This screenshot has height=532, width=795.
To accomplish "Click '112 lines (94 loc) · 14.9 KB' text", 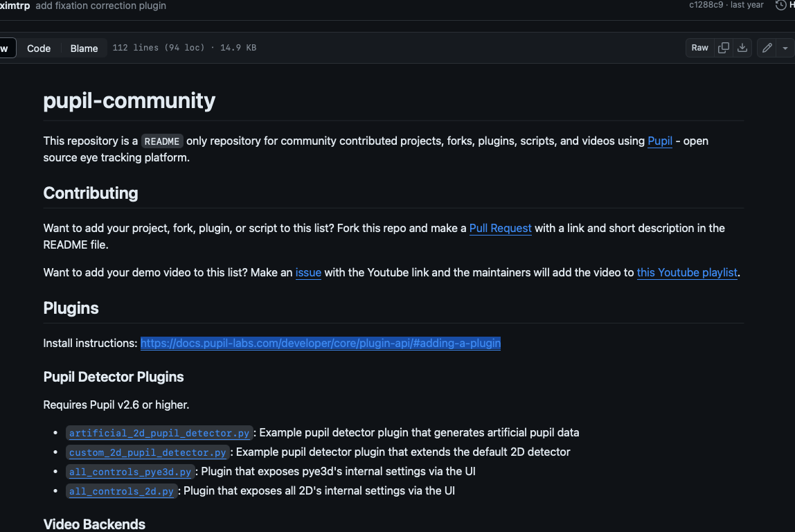I will tap(184, 48).
